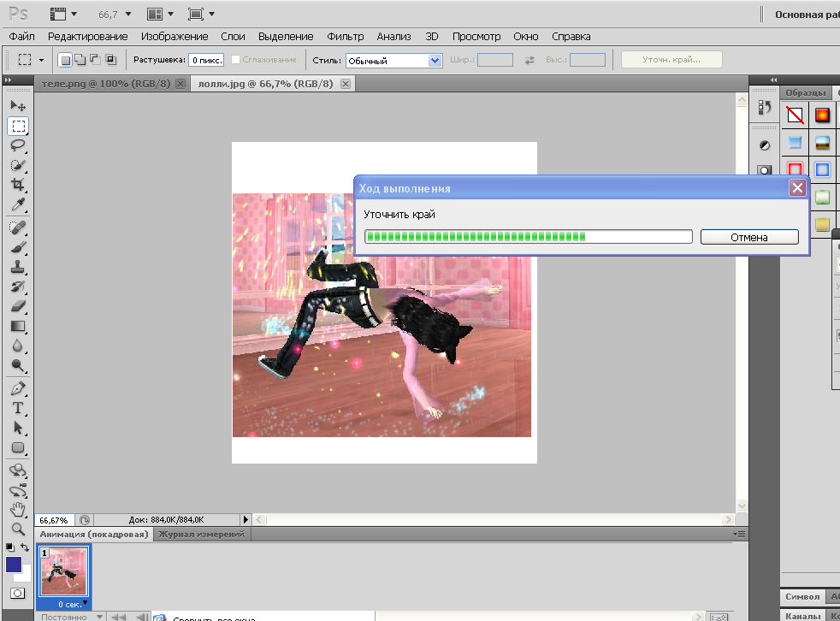840x621 pixels.
Task: Open the Редактирование menu
Action: click(x=88, y=37)
